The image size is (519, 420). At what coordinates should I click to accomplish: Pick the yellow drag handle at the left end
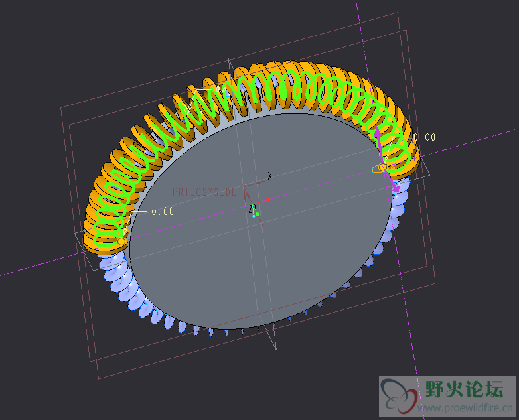[121, 242]
